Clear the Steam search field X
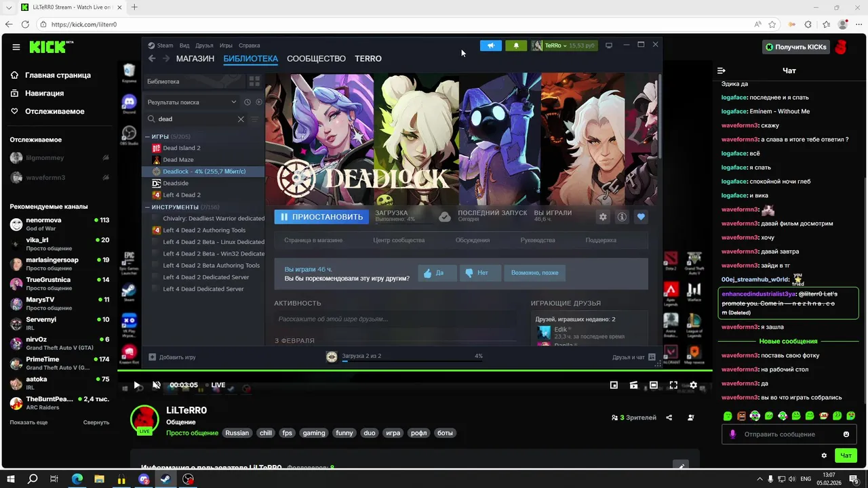This screenshot has width=868, height=488. click(x=241, y=119)
